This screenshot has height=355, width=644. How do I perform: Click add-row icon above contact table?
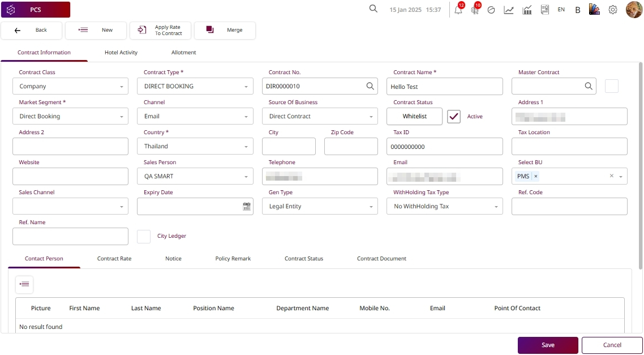(x=24, y=284)
